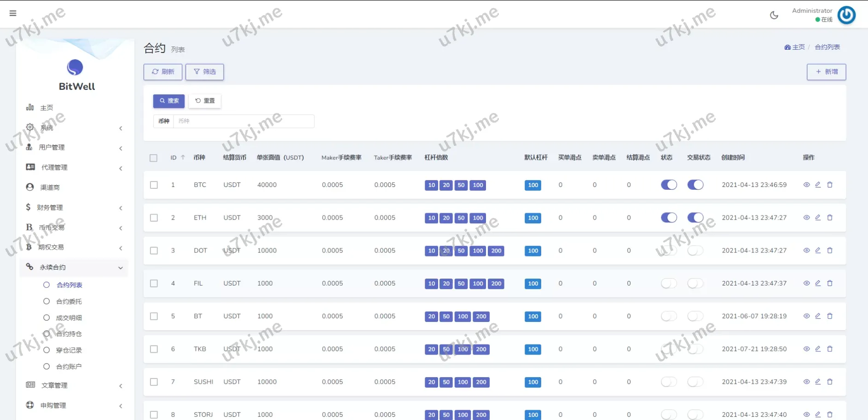Click the delete trash icon for ETH row
Image resolution: width=868 pixels, height=420 pixels.
coord(830,218)
